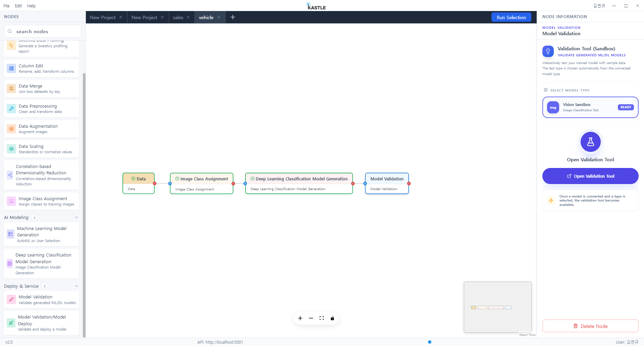Viewport: 644px width, 346px height.
Task: Add a new project tab
Action: click(233, 17)
